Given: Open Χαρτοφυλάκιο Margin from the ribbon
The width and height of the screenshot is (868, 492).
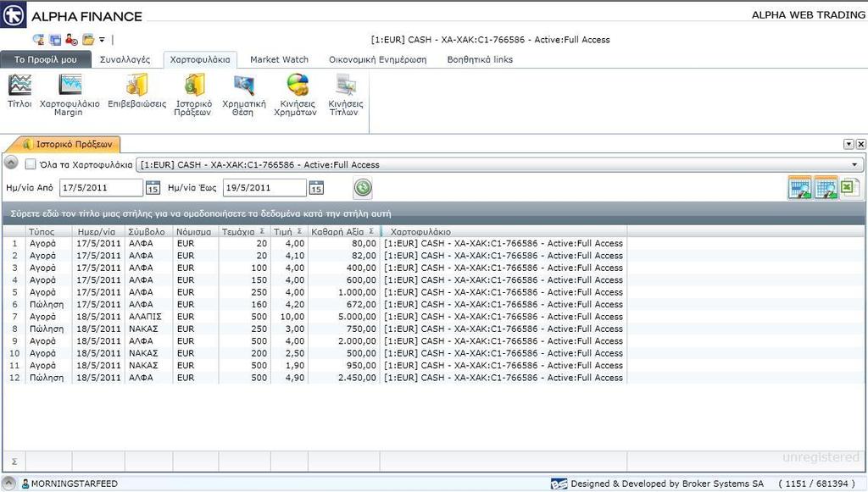Looking at the screenshot, I should click(x=70, y=95).
